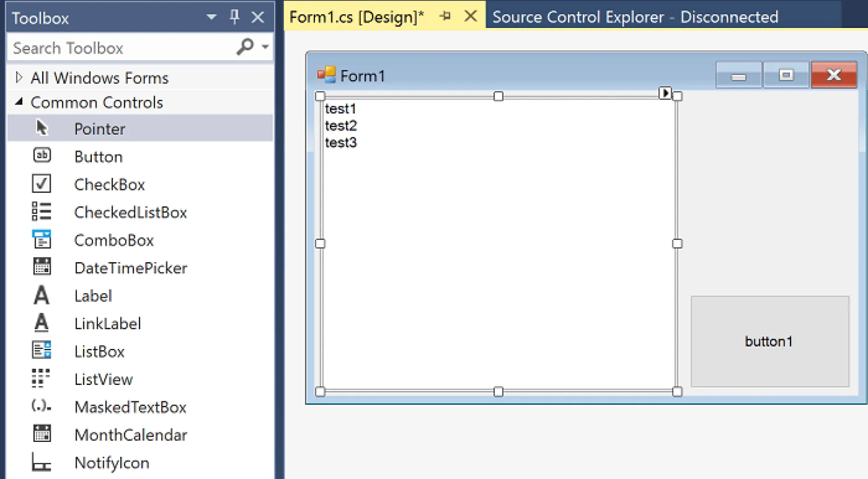This screenshot has height=479, width=868.
Task: Pin the Toolbox panel with auto-hide pushpin
Action: click(x=234, y=17)
